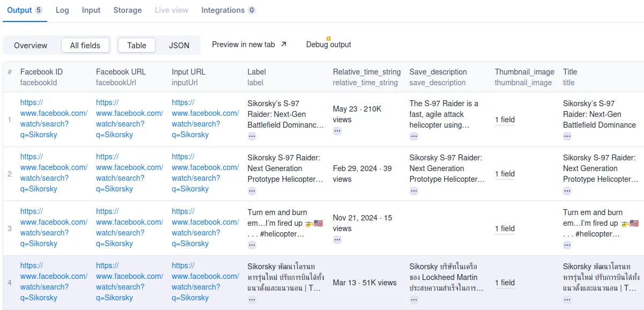
Task: Click Preview in new tab
Action: (x=249, y=45)
